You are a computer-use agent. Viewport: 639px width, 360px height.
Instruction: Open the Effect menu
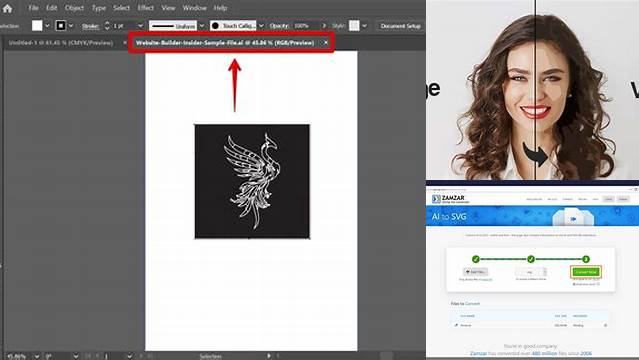[x=145, y=8]
